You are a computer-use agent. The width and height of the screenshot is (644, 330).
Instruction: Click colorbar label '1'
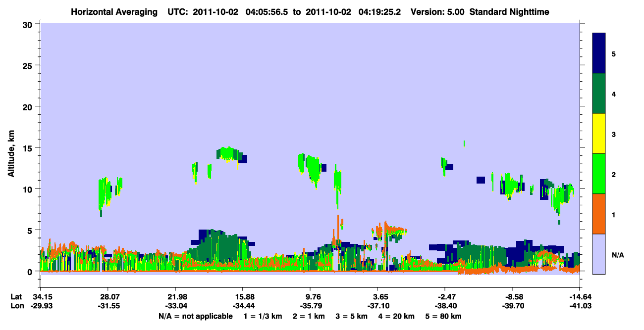[x=613, y=215]
